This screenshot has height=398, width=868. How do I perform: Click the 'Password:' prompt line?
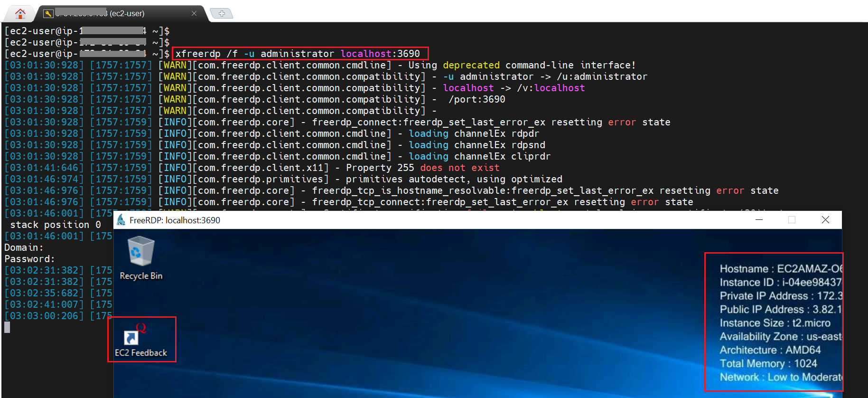pyautogui.click(x=29, y=259)
